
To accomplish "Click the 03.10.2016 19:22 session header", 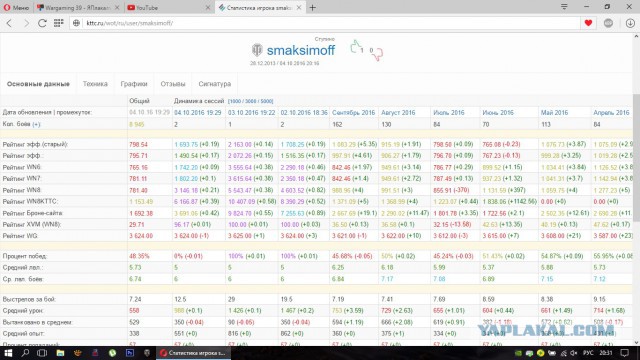I will [251, 113].
